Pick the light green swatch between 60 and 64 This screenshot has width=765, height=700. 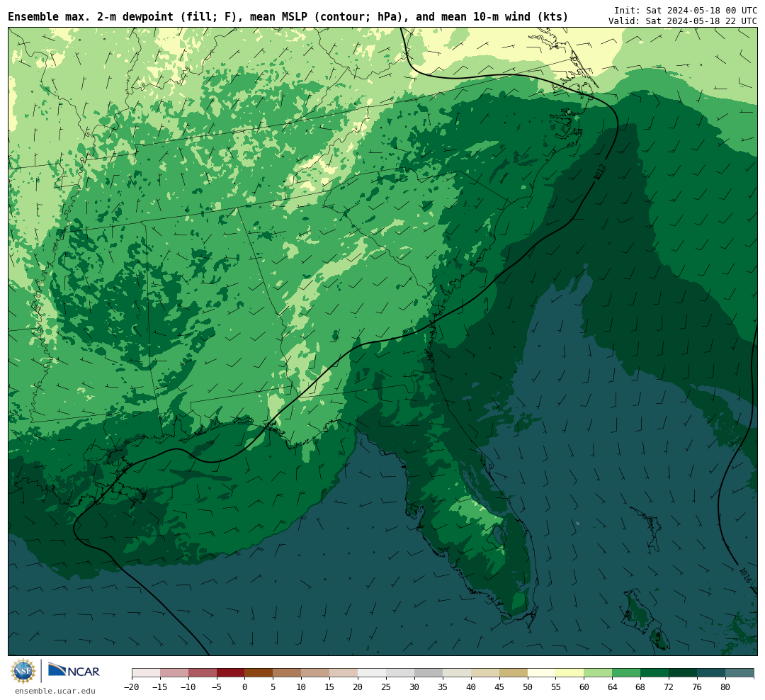tap(599, 673)
